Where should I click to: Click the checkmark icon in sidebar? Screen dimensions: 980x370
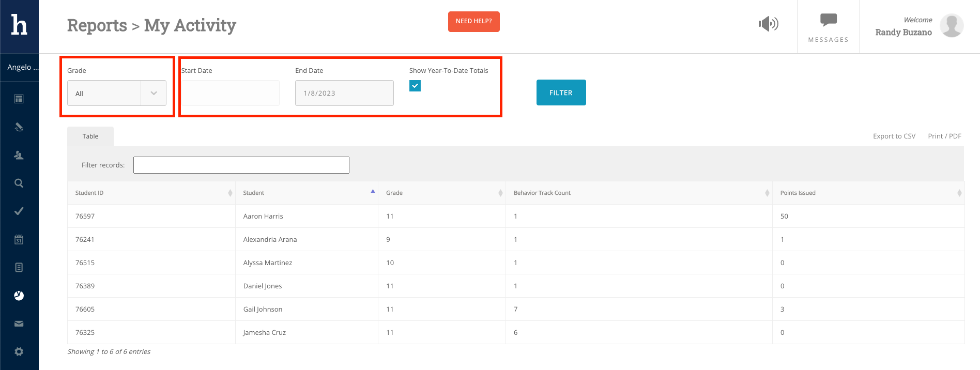tap(19, 211)
